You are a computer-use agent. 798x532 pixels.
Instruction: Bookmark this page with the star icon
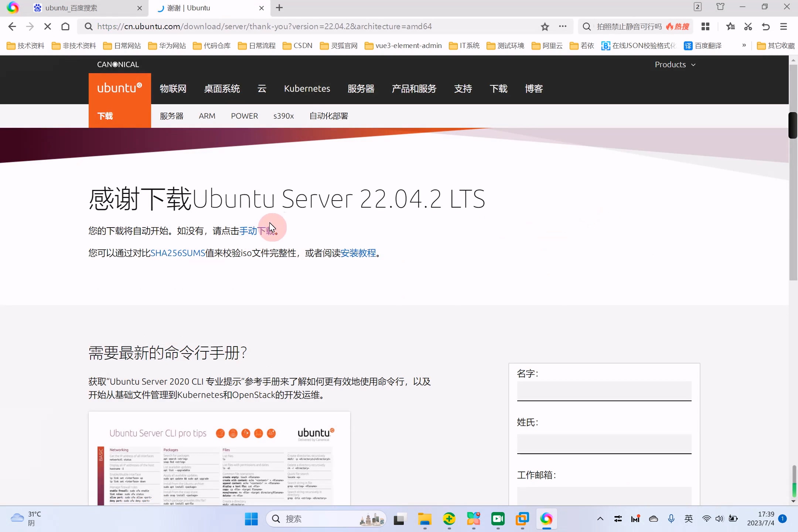click(x=545, y=27)
